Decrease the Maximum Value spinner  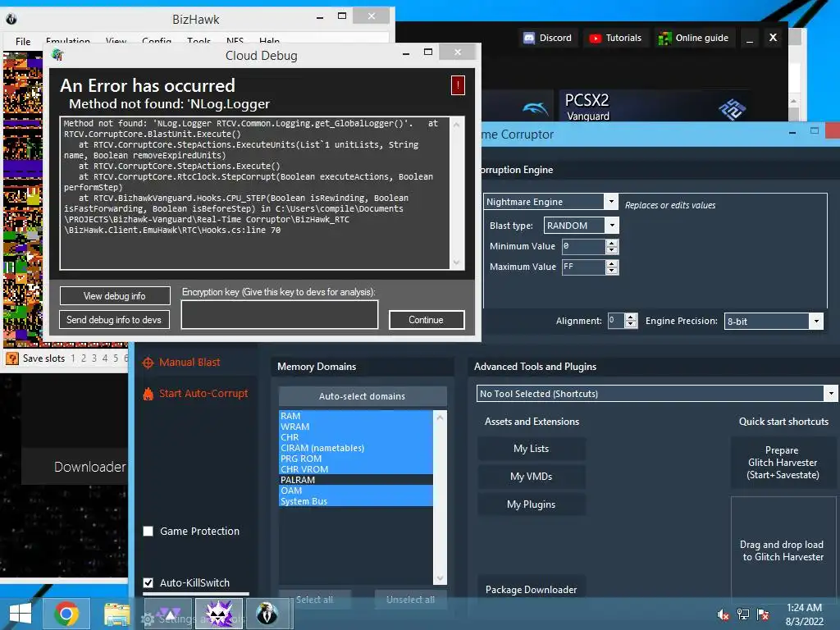(612, 271)
